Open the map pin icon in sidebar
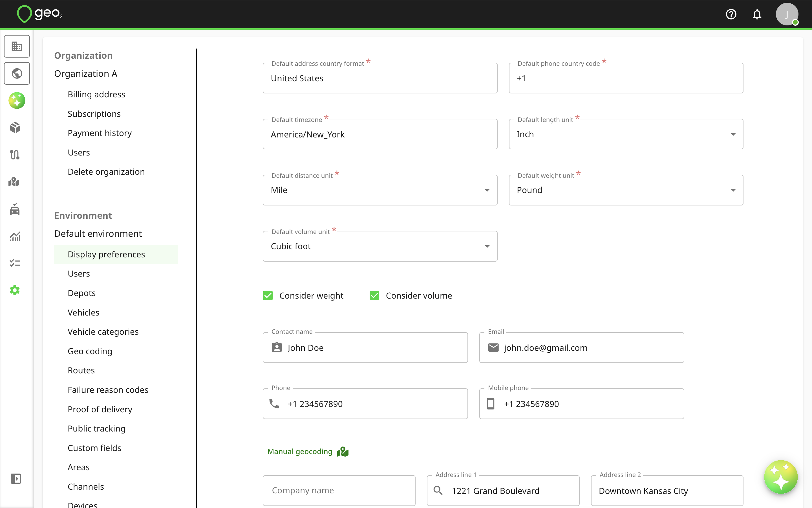The width and height of the screenshot is (812, 508). coord(14,182)
